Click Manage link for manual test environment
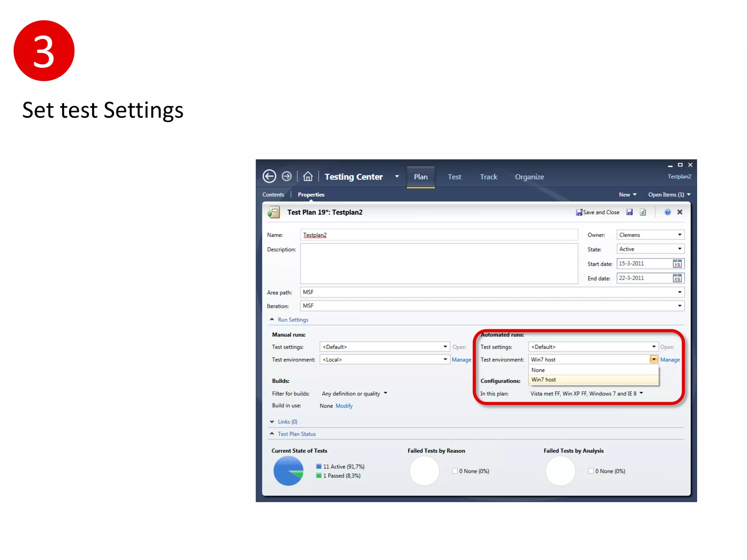The width and height of the screenshot is (747, 560). pos(461,360)
